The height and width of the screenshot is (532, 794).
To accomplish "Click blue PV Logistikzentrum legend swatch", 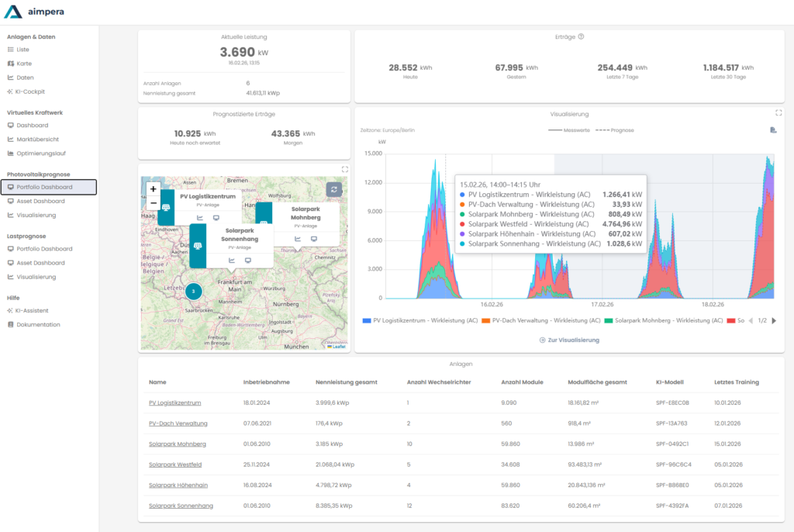I will [x=367, y=320].
